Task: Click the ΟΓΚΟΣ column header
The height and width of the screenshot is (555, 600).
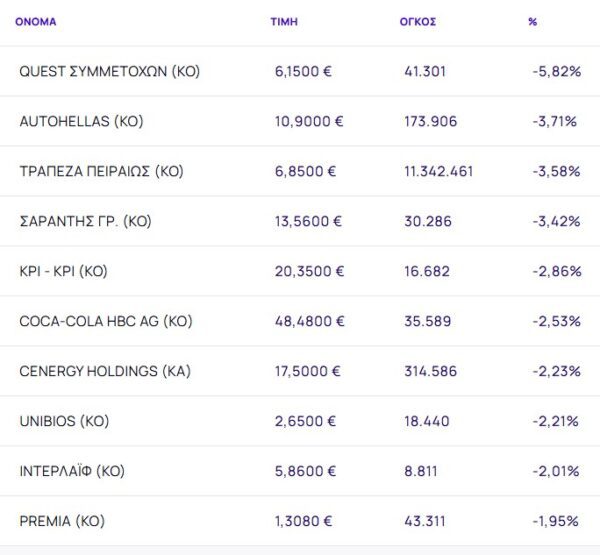Action: pos(417,21)
